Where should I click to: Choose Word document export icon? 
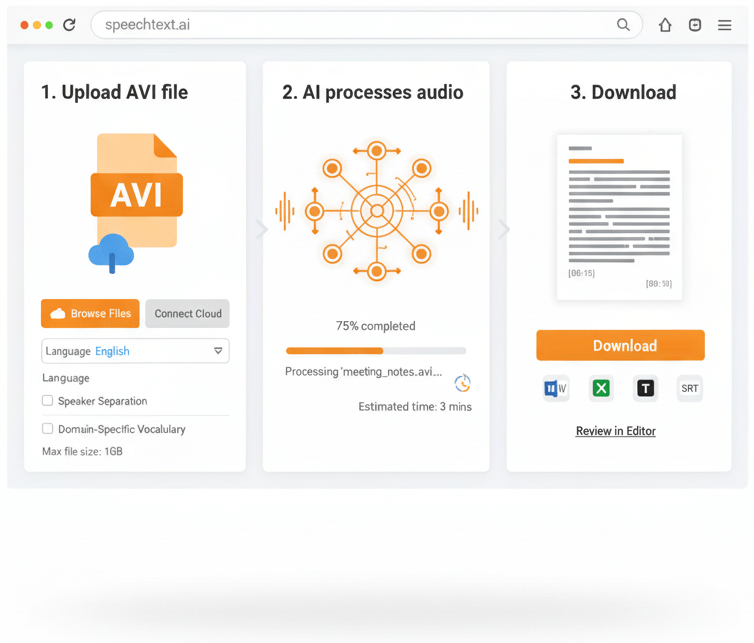556,388
